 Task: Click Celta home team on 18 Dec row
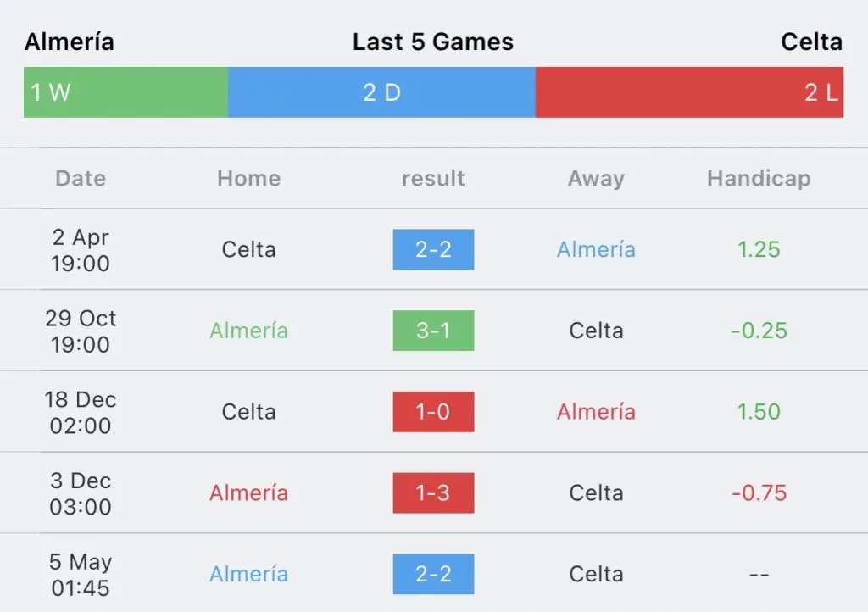[248, 412]
